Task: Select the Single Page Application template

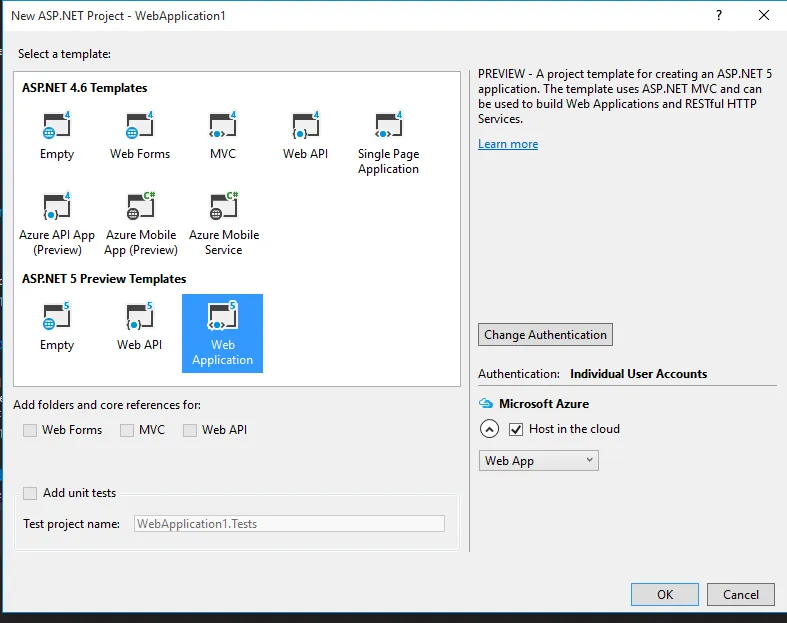Action: point(388,143)
